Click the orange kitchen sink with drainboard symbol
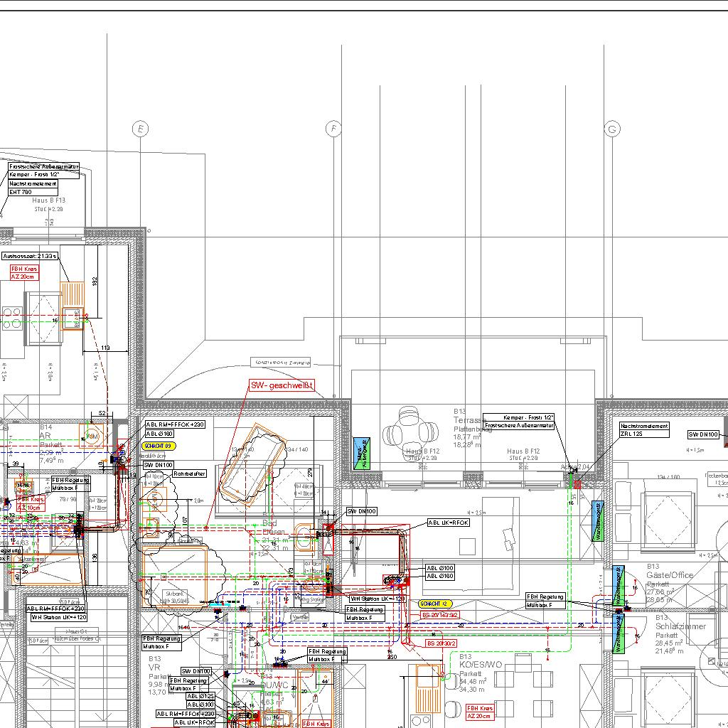The image size is (728, 728). (x=72, y=305)
